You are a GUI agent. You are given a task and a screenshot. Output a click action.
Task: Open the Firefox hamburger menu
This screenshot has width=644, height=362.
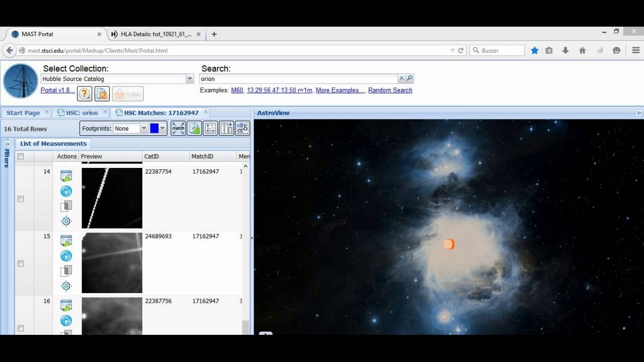coord(635,50)
